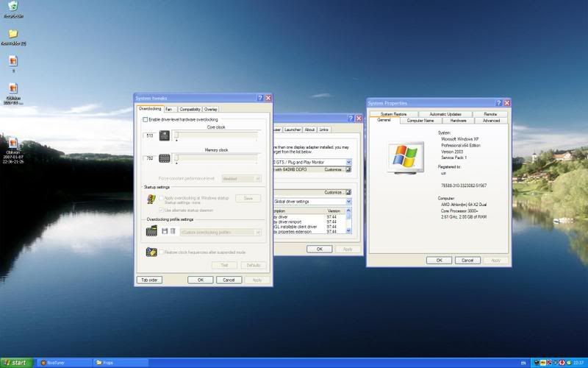Select the Oblivion 2007-01-07 screenshot file icon
588x368 pixels.
tap(13, 143)
